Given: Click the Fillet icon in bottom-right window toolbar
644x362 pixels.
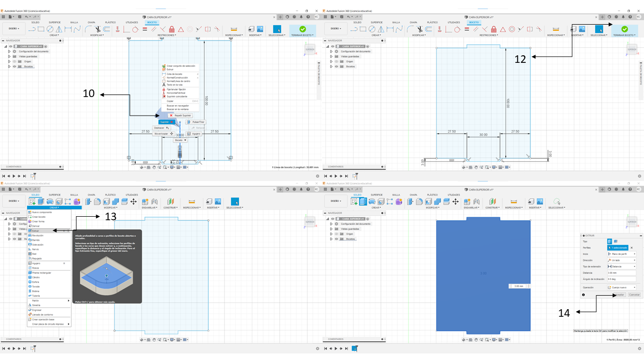Looking at the screenshot, I should pos(420,202).
